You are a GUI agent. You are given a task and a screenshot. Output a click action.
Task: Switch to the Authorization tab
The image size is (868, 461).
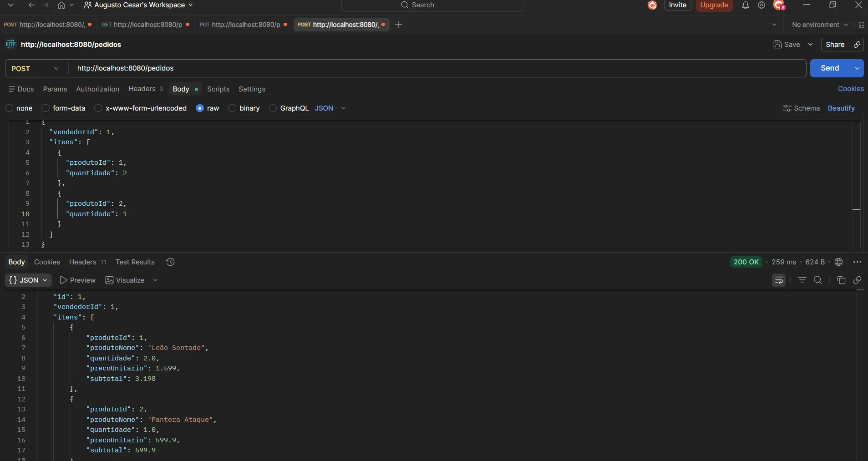click(x=97, y=89)
